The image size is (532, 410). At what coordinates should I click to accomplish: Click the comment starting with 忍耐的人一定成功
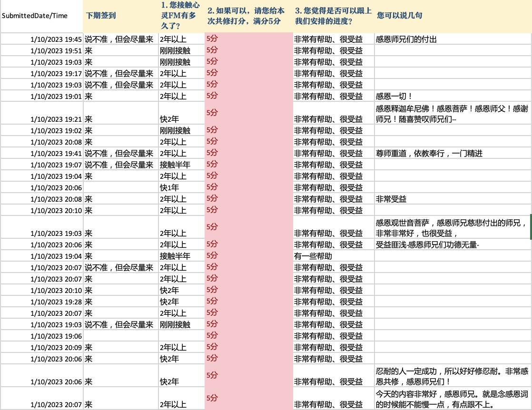(452, 376)
